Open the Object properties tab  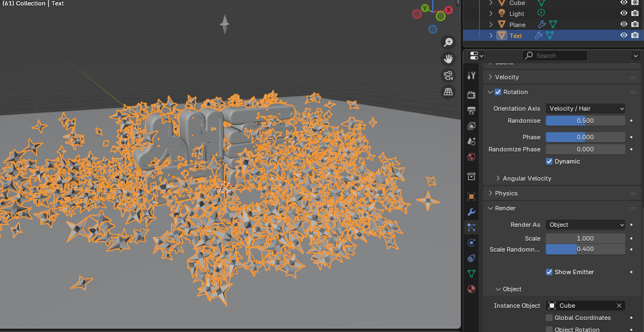point(471,197)
